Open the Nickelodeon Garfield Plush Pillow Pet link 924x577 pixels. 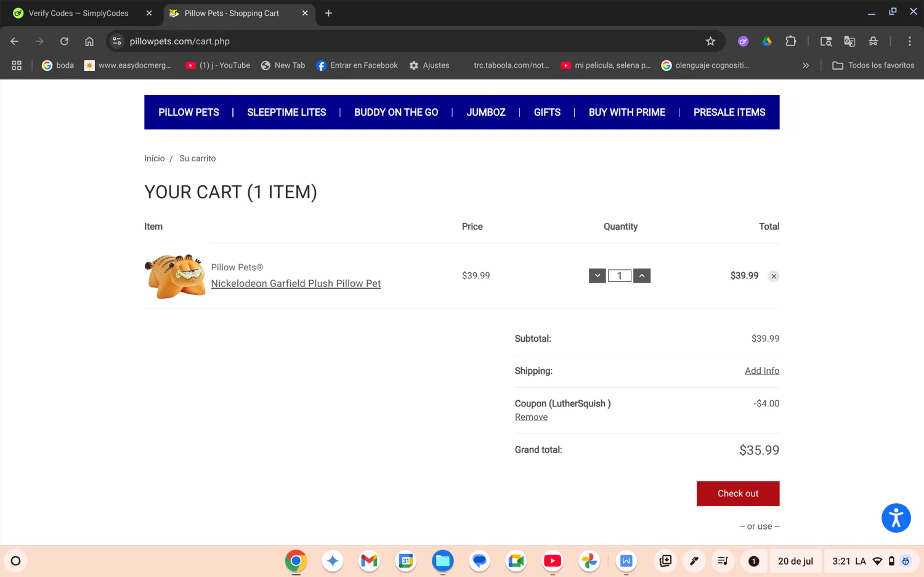coord(296,283)
